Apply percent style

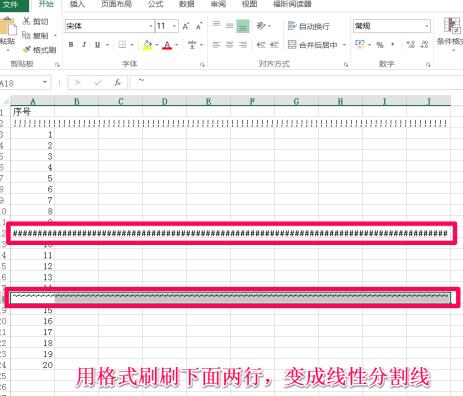[380, 45]
